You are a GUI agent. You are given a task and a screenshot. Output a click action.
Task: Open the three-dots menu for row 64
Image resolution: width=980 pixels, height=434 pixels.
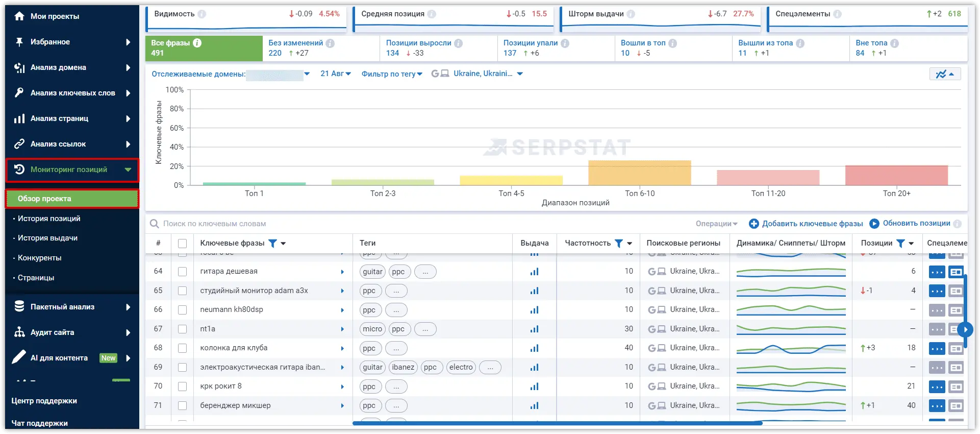point(937,272)
